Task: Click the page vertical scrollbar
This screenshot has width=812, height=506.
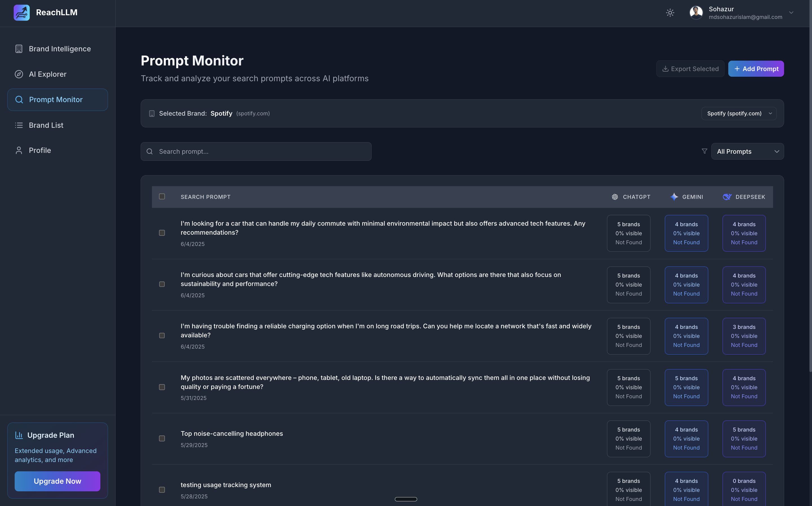Action: point(810,186)
